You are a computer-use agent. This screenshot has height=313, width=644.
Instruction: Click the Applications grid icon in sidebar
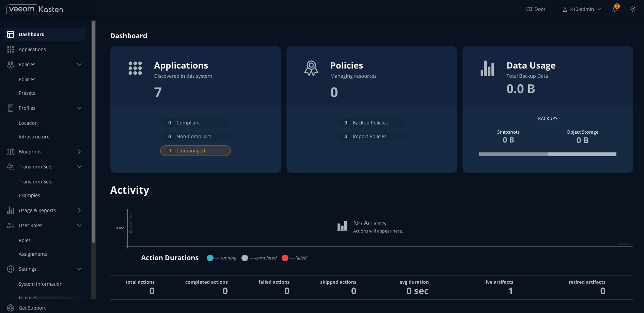(11, 49)
